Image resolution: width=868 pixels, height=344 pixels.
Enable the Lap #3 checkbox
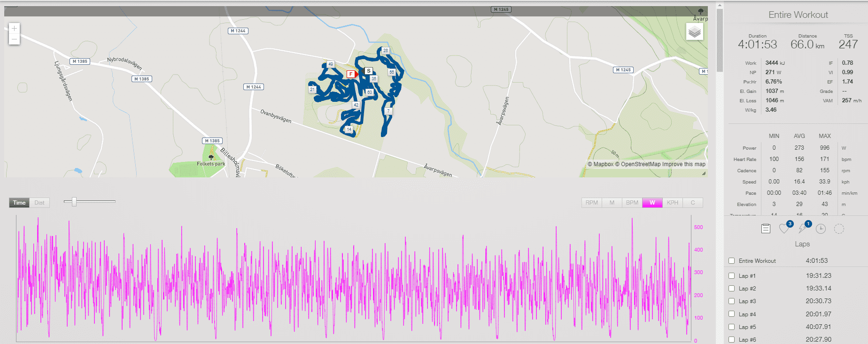point(731,301)
